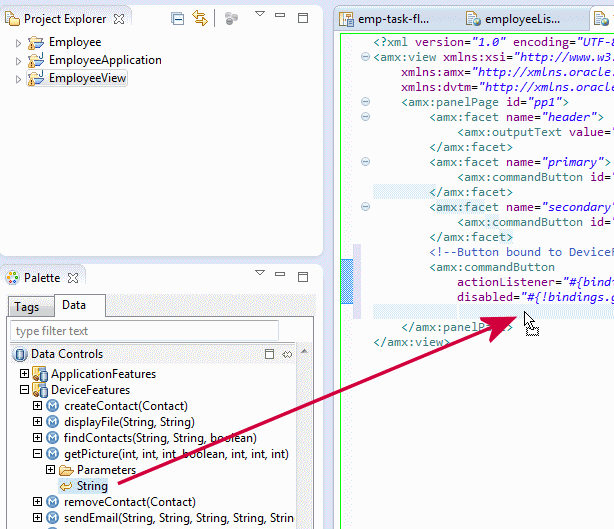
Task: Click the ApplicationFeatures data control icon
Action: tap(40, 374)
